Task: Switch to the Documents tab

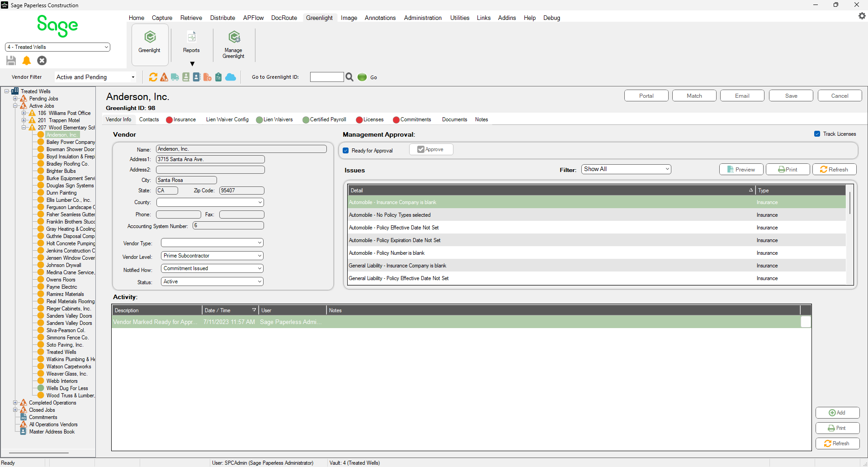Action: 454,119
